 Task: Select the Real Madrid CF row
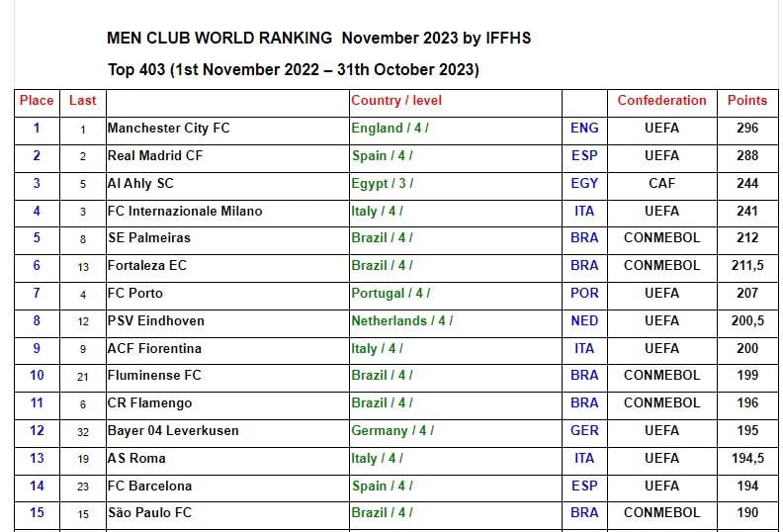[396, 158]
